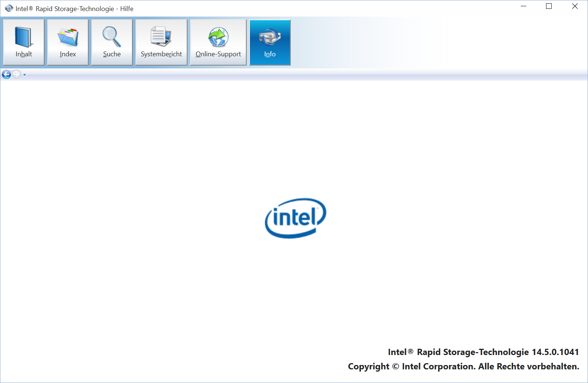Go back with the blue arrow

(x=6, y=74)
